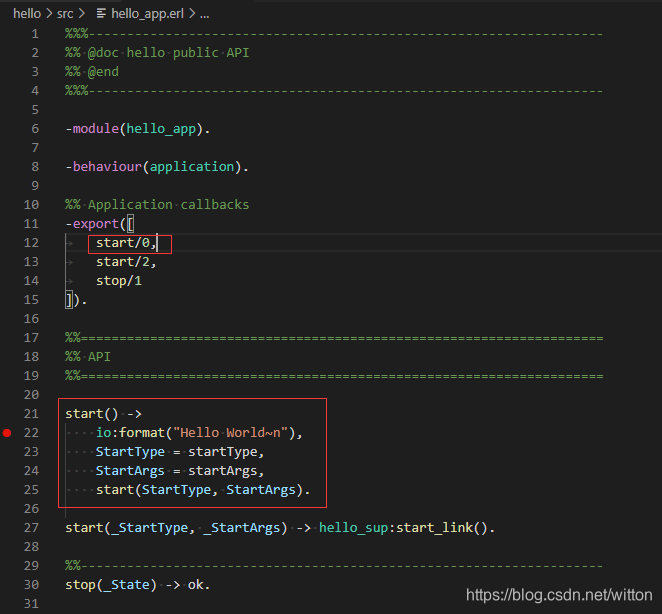Click the '-behaviour' keyword on line 8
This screenshot has width=662, height=614.
click(103, 167)
